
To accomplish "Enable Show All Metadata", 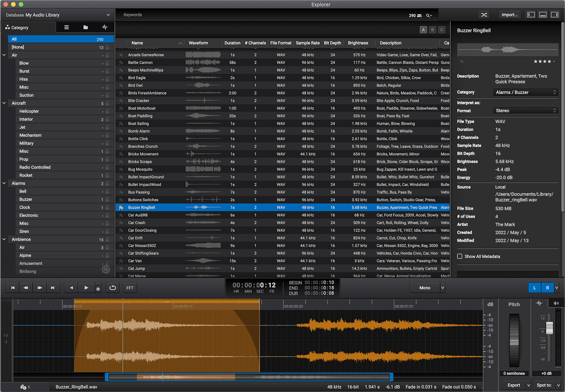I will (460, 256).
